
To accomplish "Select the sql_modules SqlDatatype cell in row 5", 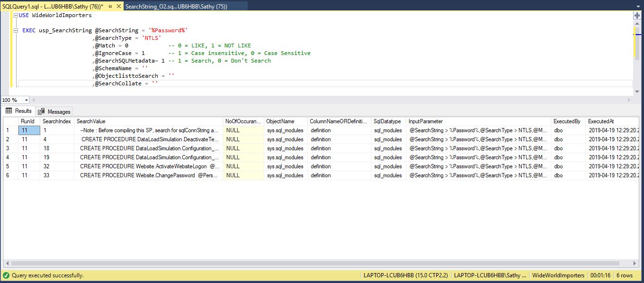I will click(x=388, y=166).
